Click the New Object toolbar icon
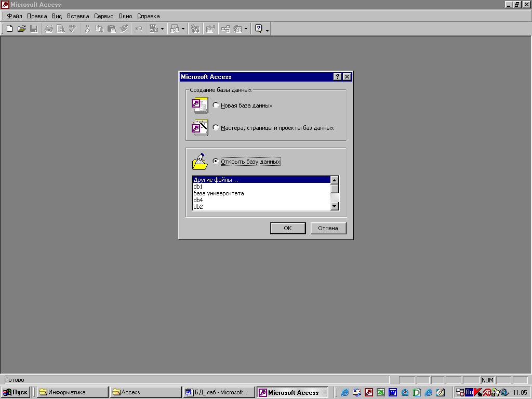This screenshot has height=399, width=532. pyautogui.click(x=237, y=29)
